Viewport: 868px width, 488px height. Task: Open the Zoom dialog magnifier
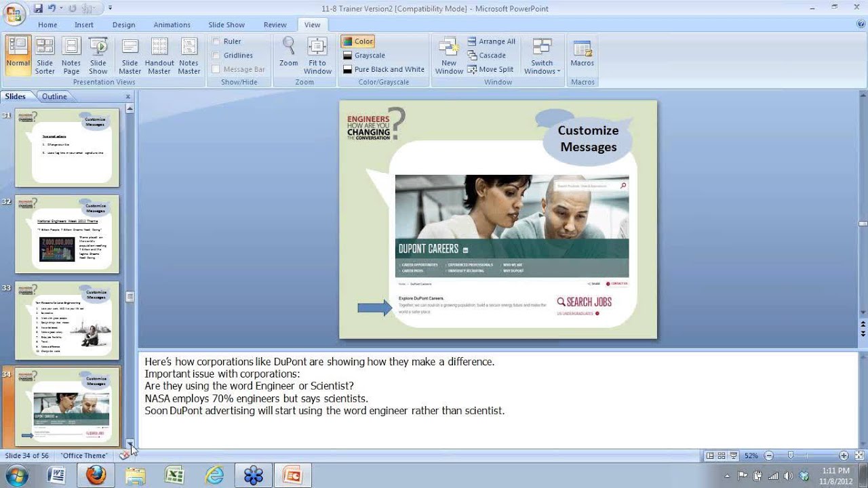(289, 53)
